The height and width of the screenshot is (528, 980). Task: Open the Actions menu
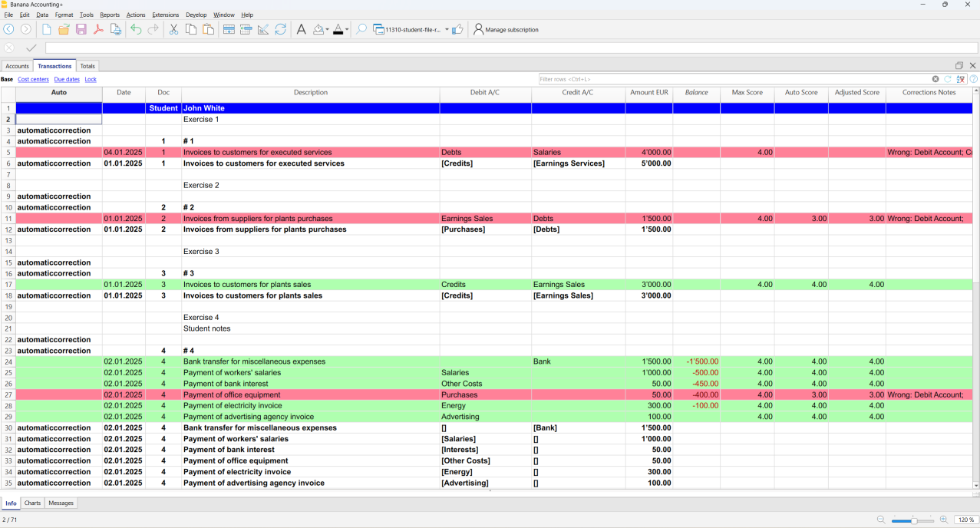pyautogui.click(x=136, y=15)
